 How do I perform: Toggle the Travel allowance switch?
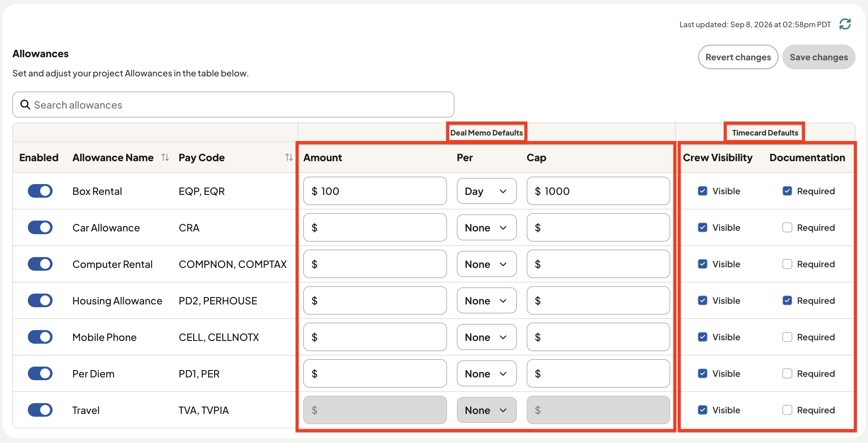click(x=40, y=410)
